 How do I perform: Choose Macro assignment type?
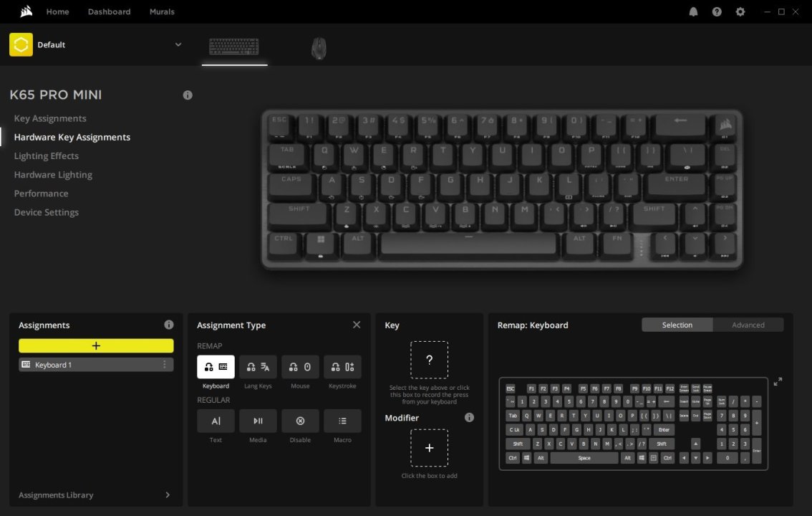tap(342, 421)
